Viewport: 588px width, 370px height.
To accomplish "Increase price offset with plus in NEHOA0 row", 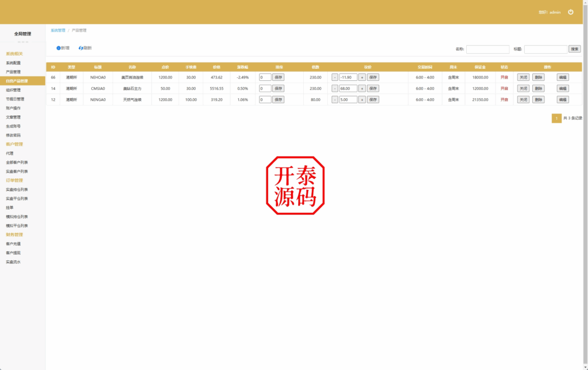I will [362, 77].
